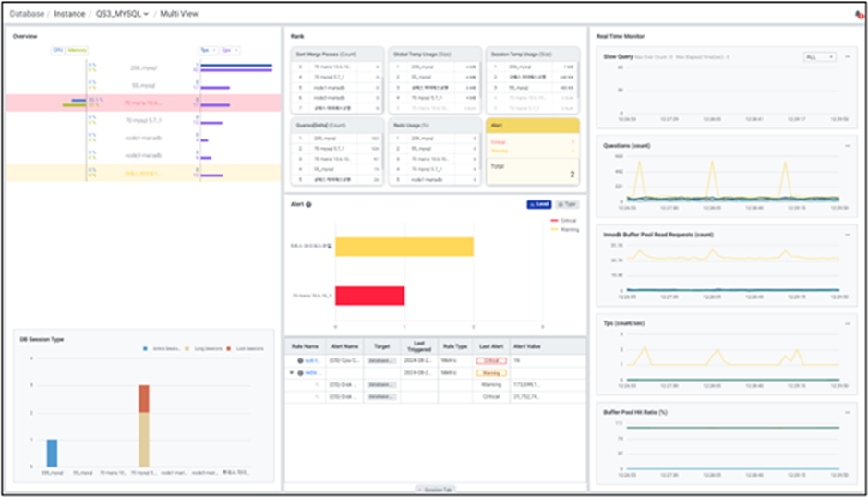Toggle the Memory filter in Overview
Viewport: 868px width, 497px height.
tap(76, 50)
